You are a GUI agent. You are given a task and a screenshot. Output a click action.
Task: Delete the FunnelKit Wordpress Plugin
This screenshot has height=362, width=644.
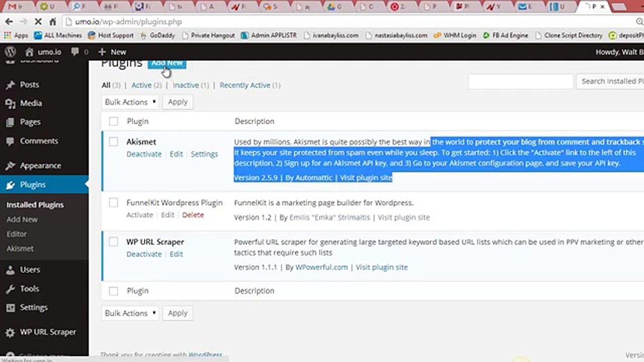[x=193, y=215]
